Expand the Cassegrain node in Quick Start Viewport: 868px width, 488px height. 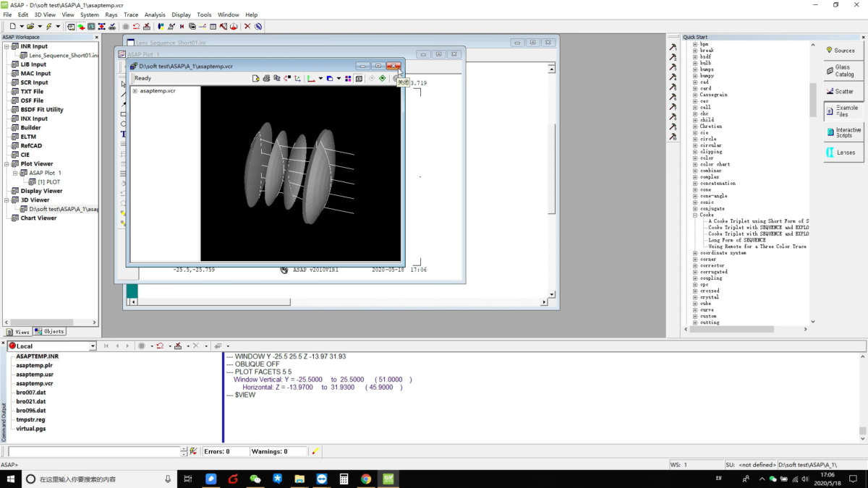(695, 95)
